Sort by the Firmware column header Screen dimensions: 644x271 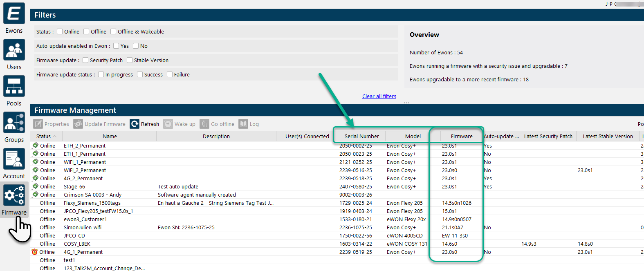(x=461, y=137)
